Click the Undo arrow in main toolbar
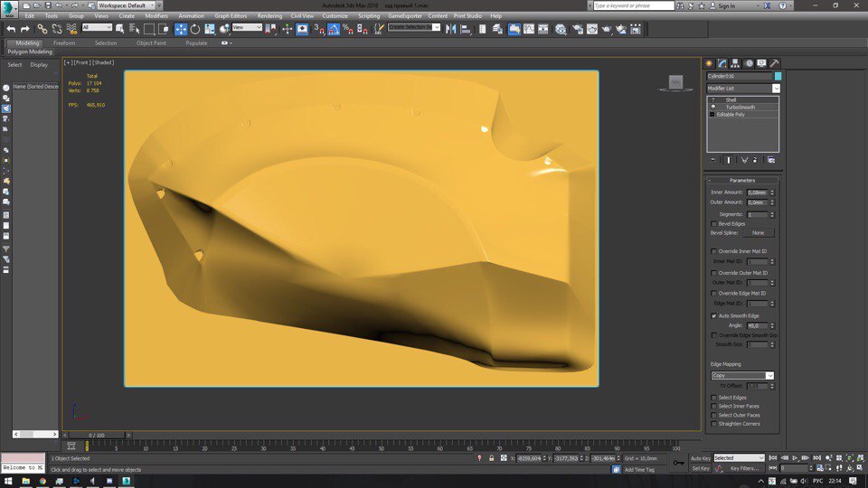Image resolution: width=868 pixels, height=488 pixels. [12, 29]
